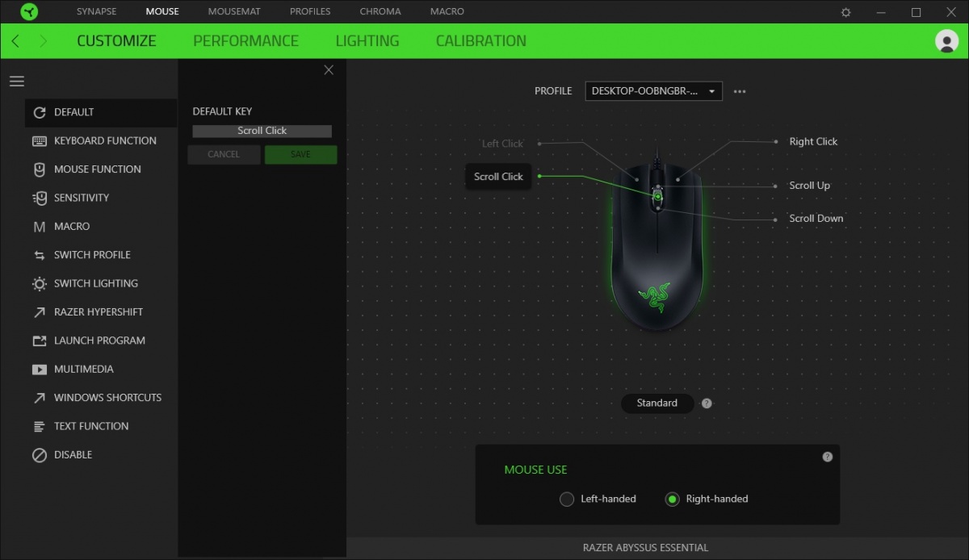Viewport: 969px width, 560px height.
Task: Switch to the Profiles tab
Action: pyautogui.click(x=310, y=12)
